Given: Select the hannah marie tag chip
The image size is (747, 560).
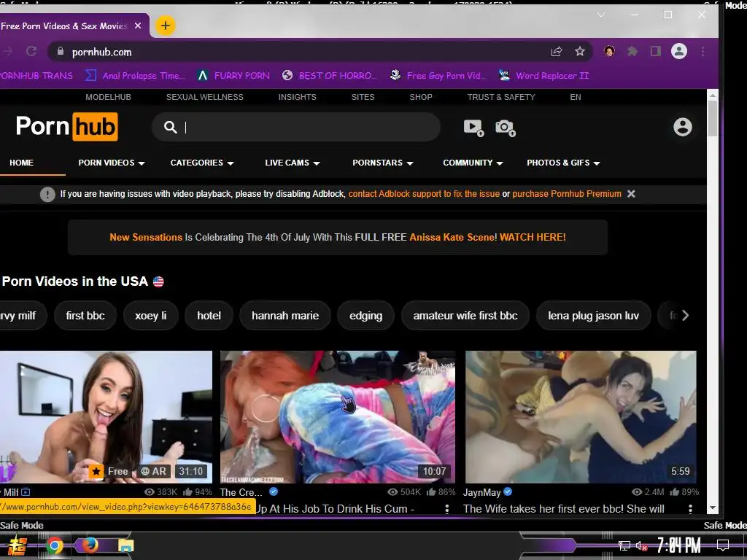Looking at the screenshot, I should click(x=285, y=316).
